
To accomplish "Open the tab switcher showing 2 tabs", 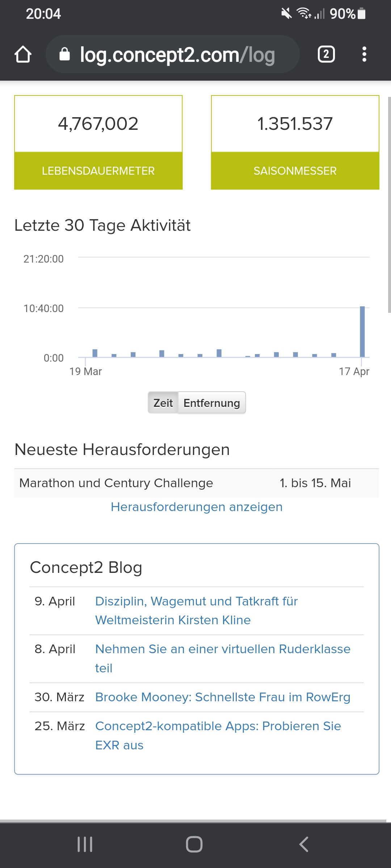I will [x=326, y=54].
